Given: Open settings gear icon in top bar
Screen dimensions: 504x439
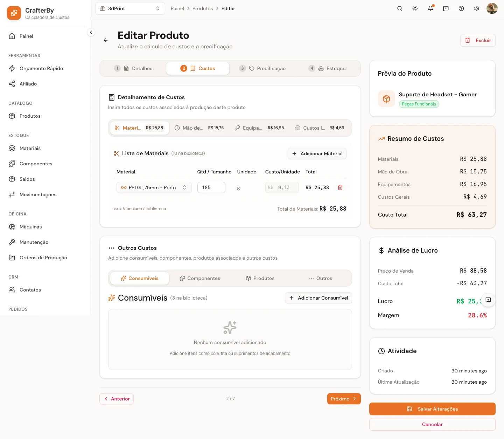Looking at the screenshot, I should 477,8.
